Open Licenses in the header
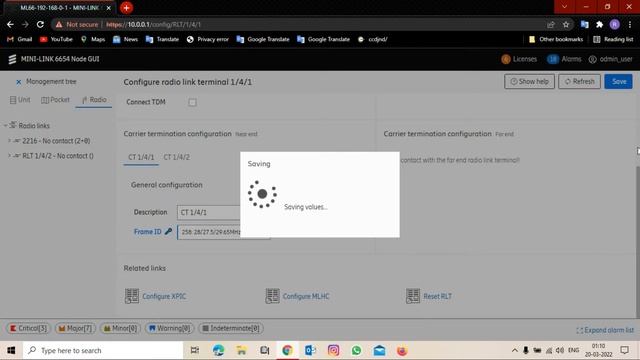The image size is (640, 360). coord(519,59)
